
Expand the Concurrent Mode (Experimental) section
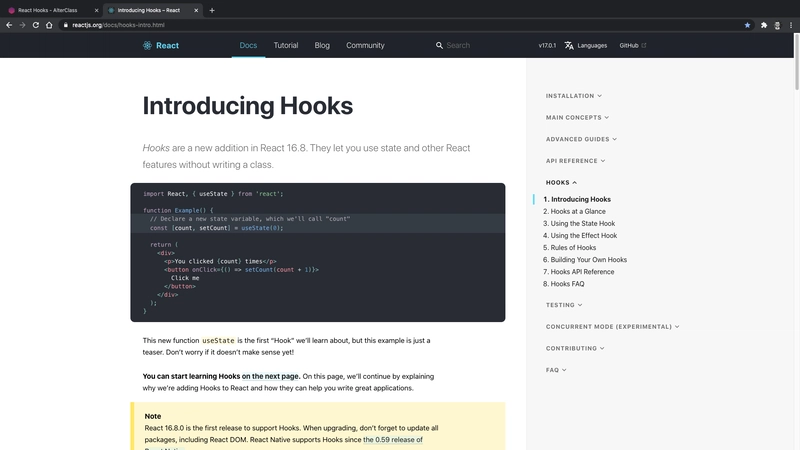612,327
